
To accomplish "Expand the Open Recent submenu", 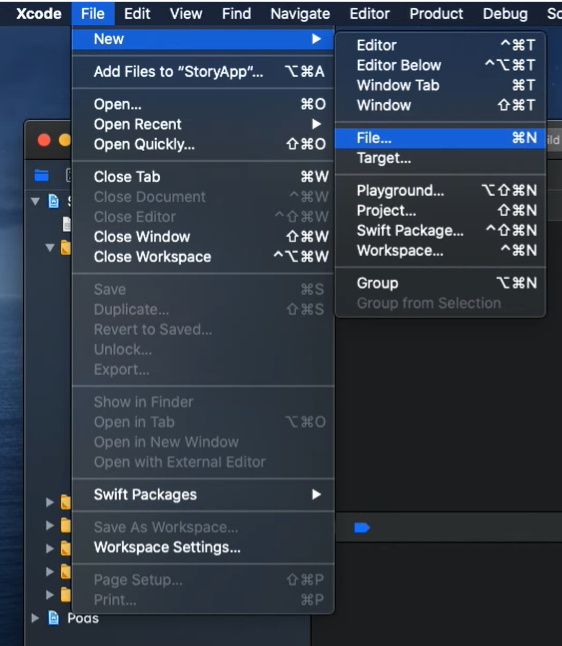I will point(203,124).
